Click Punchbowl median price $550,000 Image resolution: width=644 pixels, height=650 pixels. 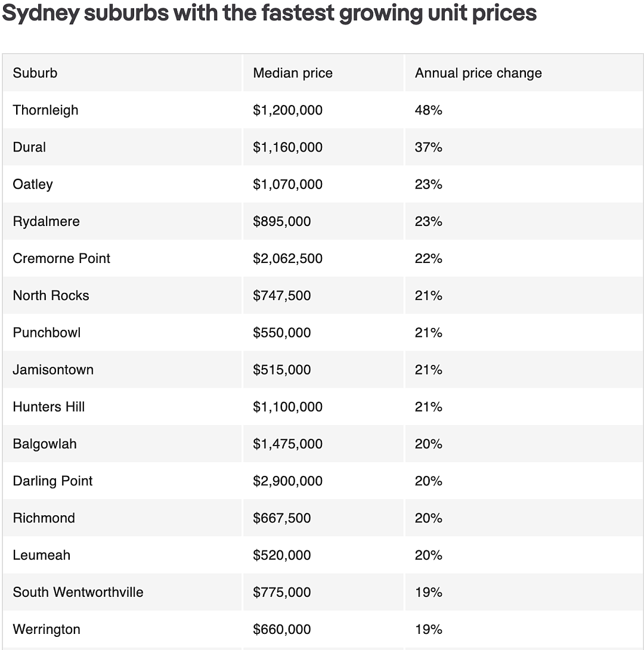point(282,333)
